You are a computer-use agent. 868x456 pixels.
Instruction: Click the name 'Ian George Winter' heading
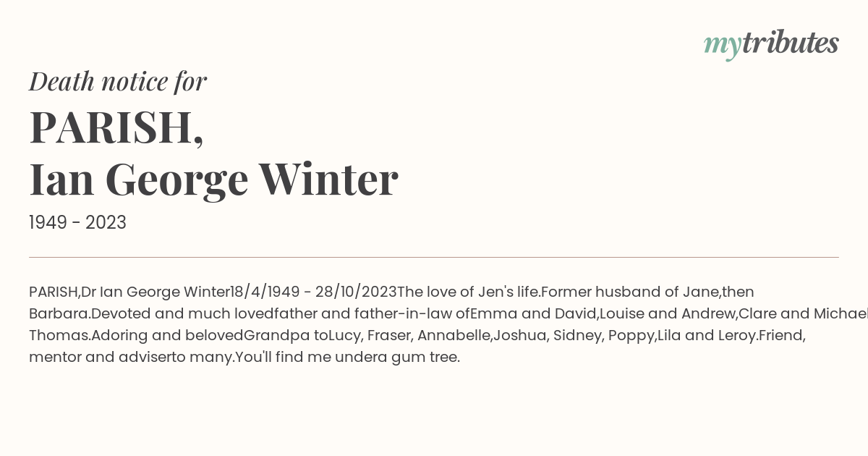(213, 180)
